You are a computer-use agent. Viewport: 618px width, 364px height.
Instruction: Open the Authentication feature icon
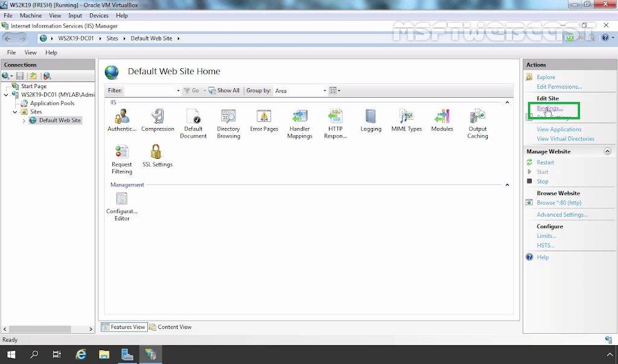tap(122, 120)
